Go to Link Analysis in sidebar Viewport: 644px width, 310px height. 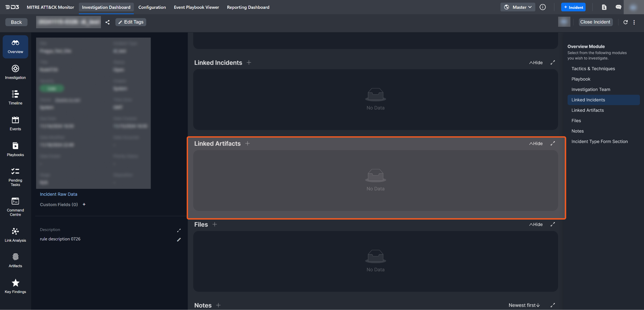tap(15, 235)
